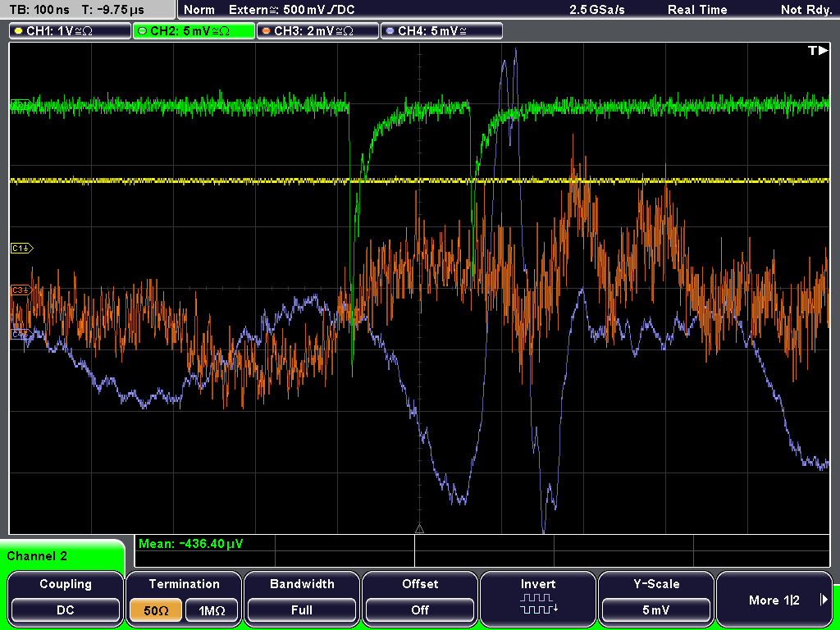Screen dimensions: 840x630
Task: Click the trigger position T marker
Action: 818,51
